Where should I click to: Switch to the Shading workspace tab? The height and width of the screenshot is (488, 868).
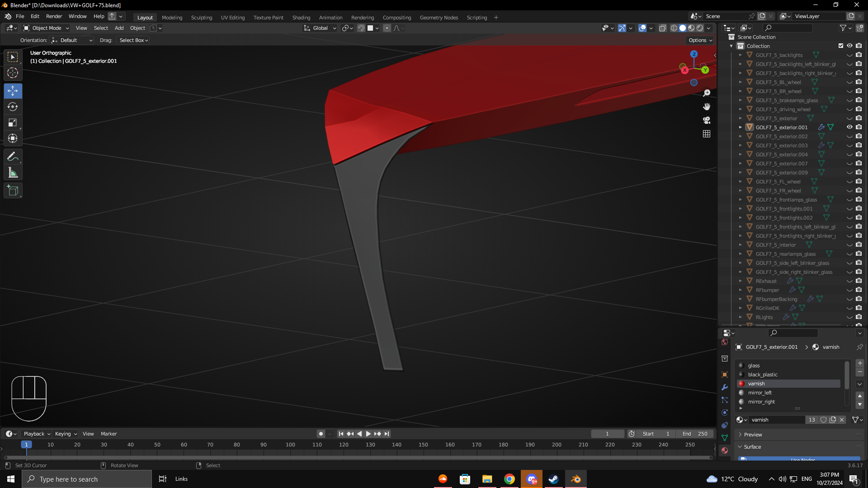coord(301,18)
